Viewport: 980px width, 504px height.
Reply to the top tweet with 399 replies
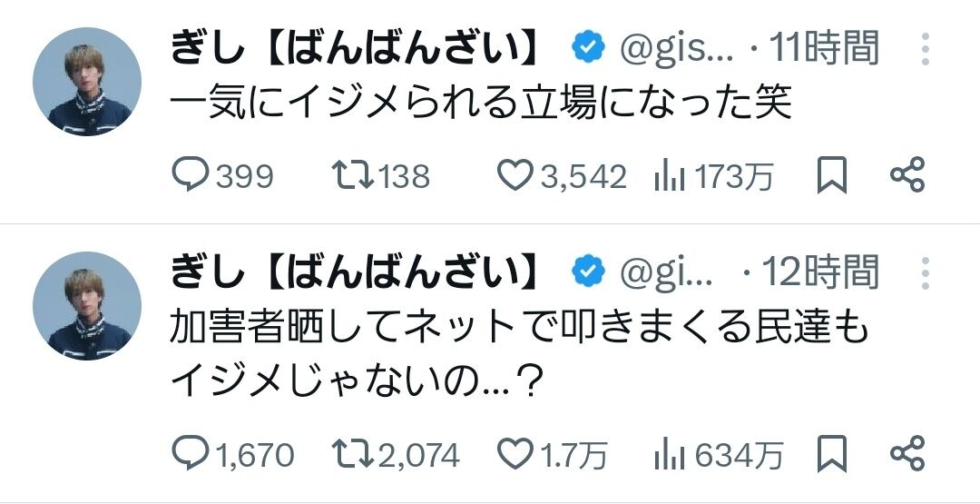[191, 175]
